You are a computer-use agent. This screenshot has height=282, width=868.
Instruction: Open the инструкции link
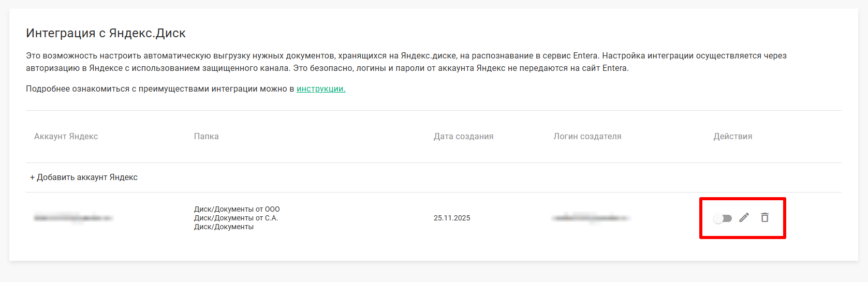[x=321, y=89]
